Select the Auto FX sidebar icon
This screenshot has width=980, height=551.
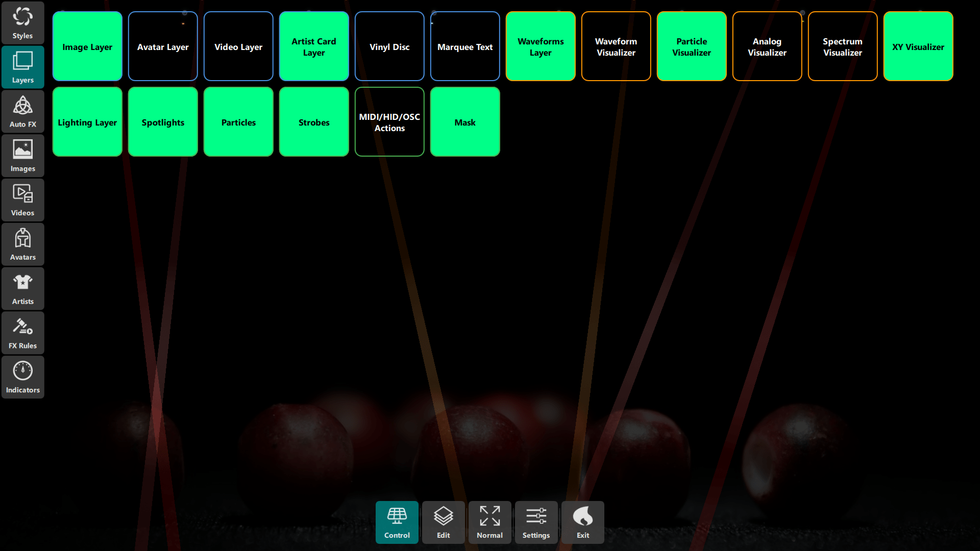point(22,111)
